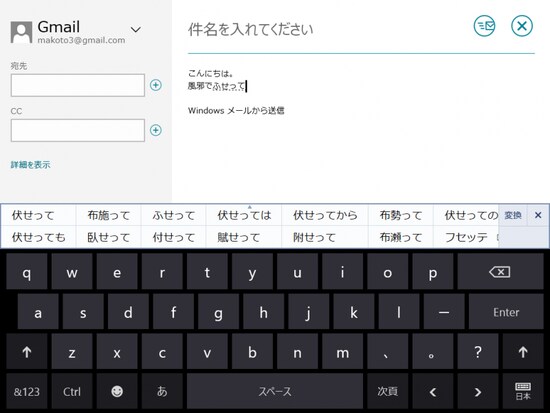Choose candidate 伏せっても
550x413 pixels.
(x=39, y=237)
